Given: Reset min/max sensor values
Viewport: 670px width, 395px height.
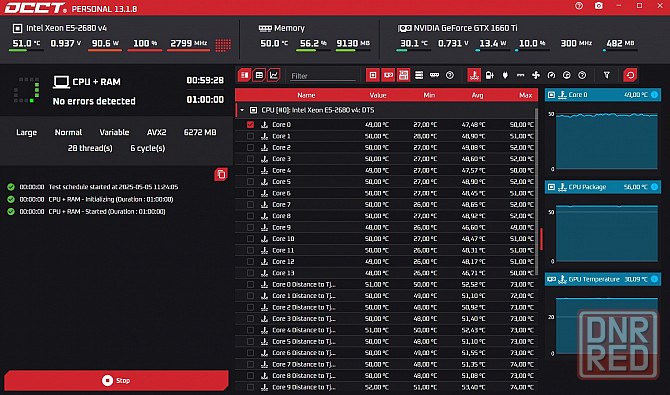Looking at the screenshot, I should pos(630,75).
